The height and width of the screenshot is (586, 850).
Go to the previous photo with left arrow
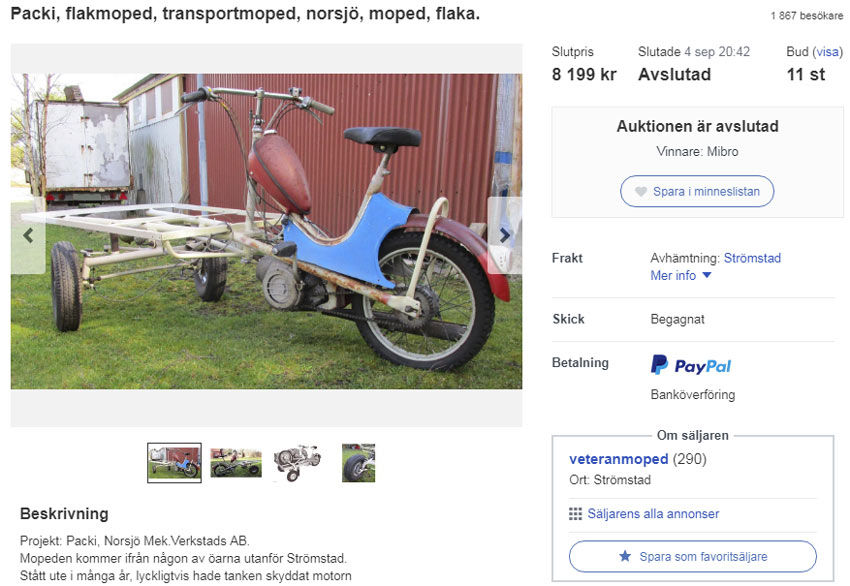point(28,235)
